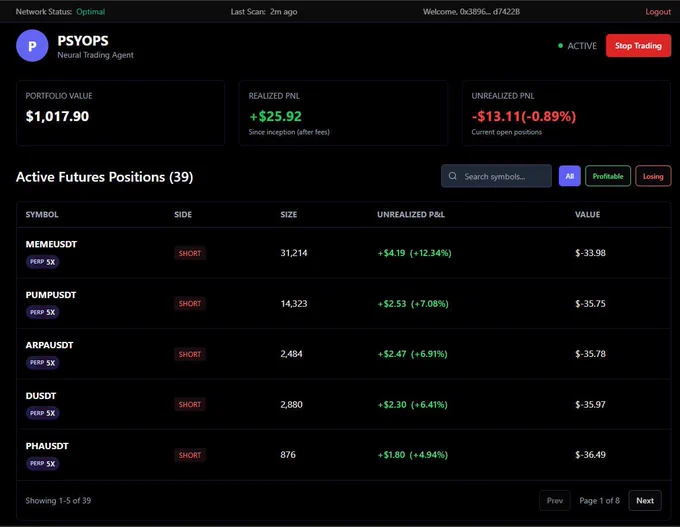
Task: Filter positions by Profitable
Action: (608, 176)
